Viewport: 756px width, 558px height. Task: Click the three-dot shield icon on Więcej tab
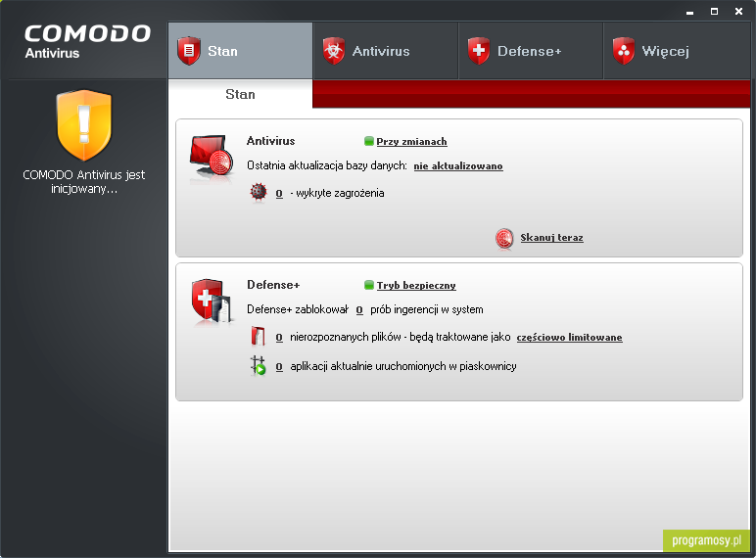point(624,51)
